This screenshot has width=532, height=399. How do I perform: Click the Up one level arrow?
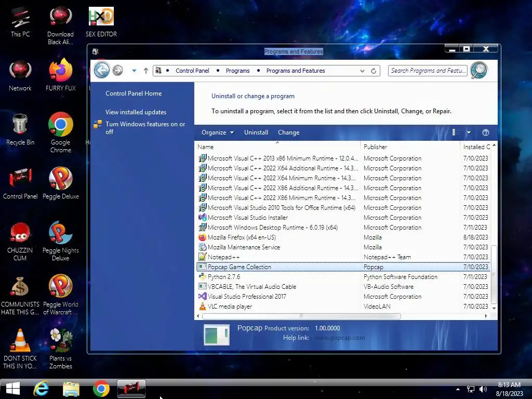146,71
